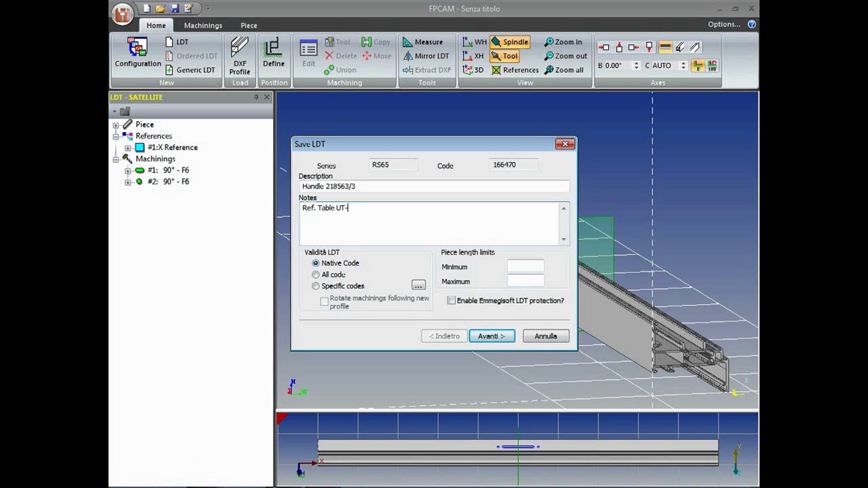Click the Avanti > button
The image size is (868, 488).
coord(492,336)
